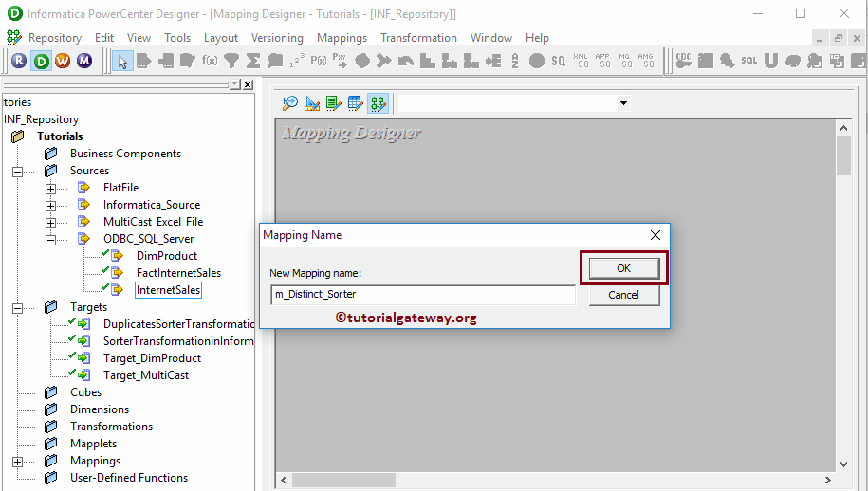The height and width of the screenshot is (491, 868).
Task: Open the Edit menu
Action: pyautogui.click(x=104, y=38)
